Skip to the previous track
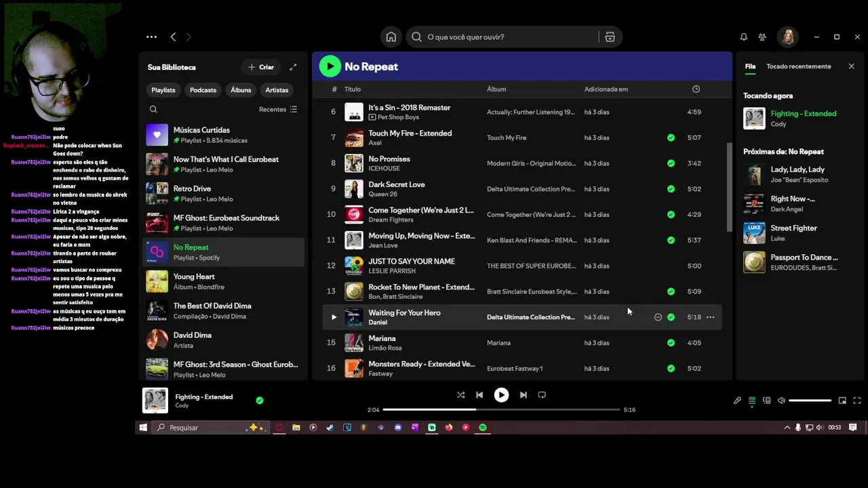This screenshot has width=868, height=488. pos(479,395)
